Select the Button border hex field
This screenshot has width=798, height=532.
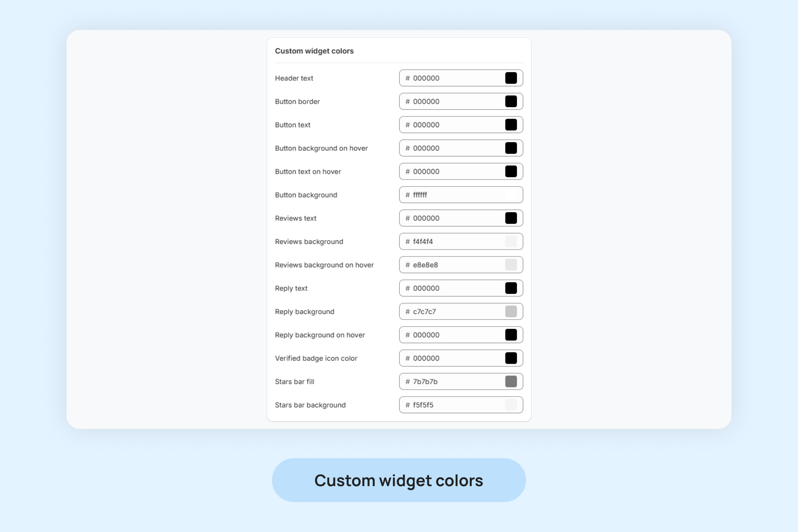tap(455, 101)
